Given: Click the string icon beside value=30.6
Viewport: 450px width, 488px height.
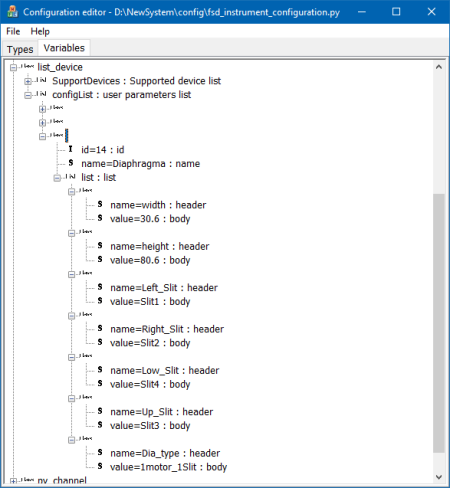Looking at the screenshot, I should click(x=100, y=218).
